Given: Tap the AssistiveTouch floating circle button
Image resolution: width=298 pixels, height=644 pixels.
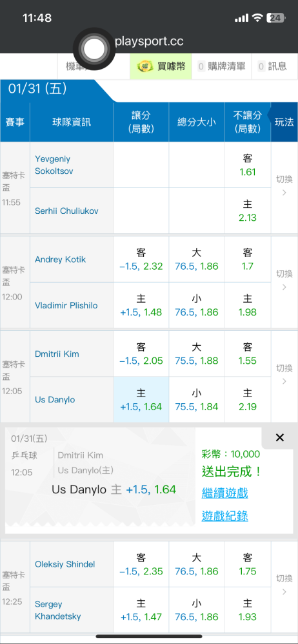Looking at the screenshot, I should point(94,48).
